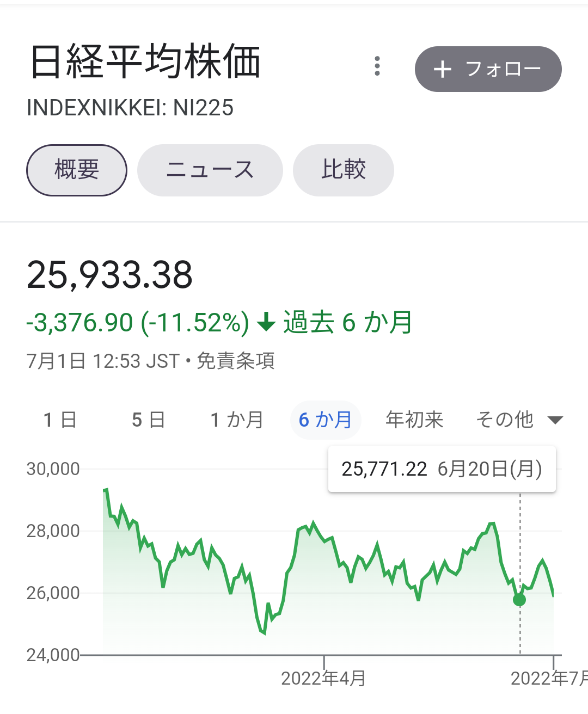Follow the index with the フォロー button
Image resolution: width=588 pixels, height=714 pixels.
[x=488, y=69]
